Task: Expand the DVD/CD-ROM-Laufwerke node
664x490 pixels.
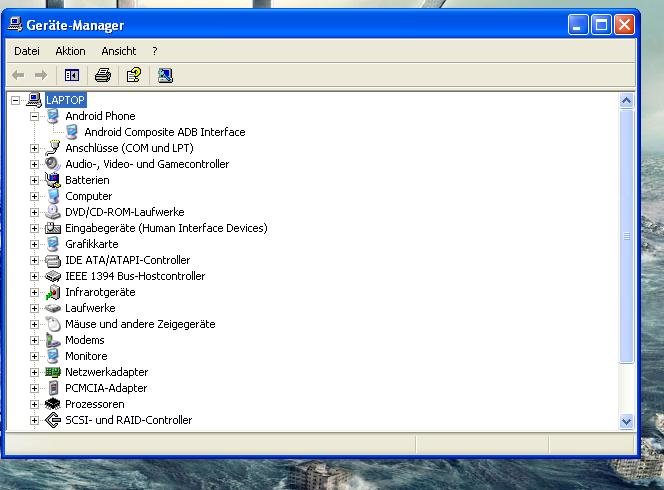Action: [34, 212]
